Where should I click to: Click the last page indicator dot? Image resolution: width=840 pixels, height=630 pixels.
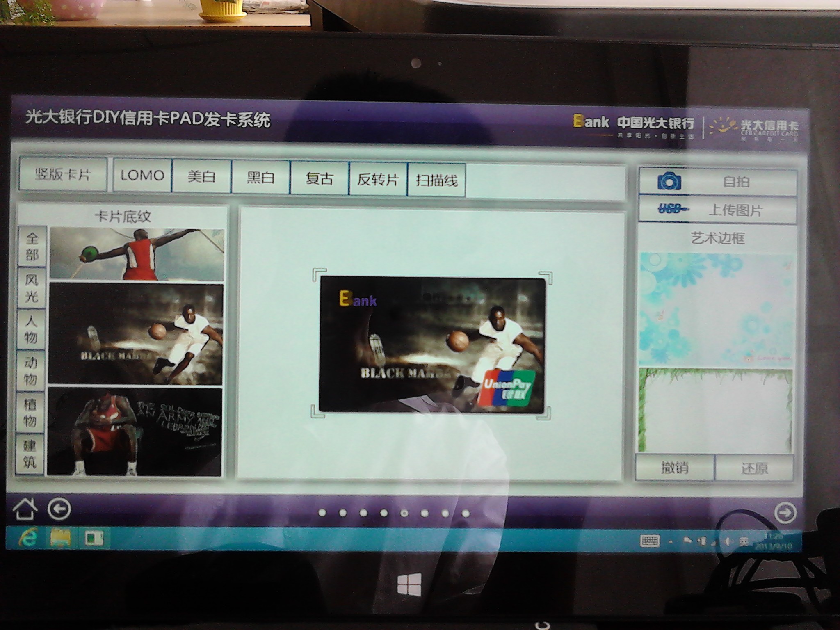tap(466, 513)
